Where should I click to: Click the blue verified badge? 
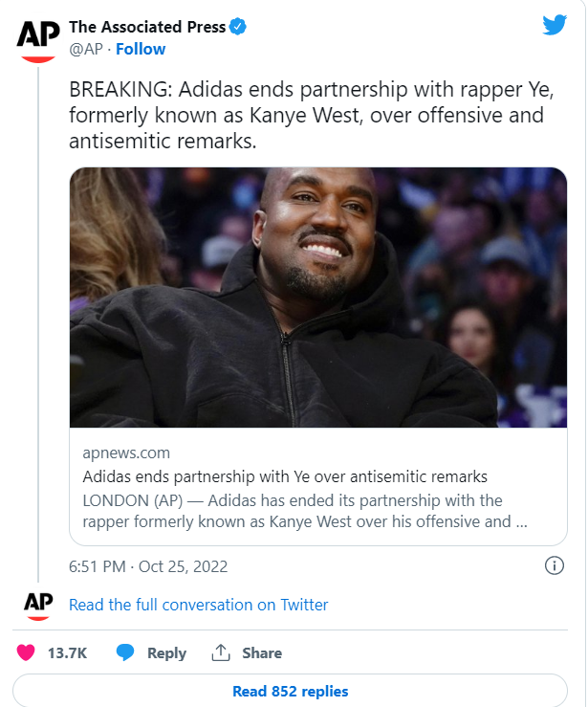[x=239, y=28]
